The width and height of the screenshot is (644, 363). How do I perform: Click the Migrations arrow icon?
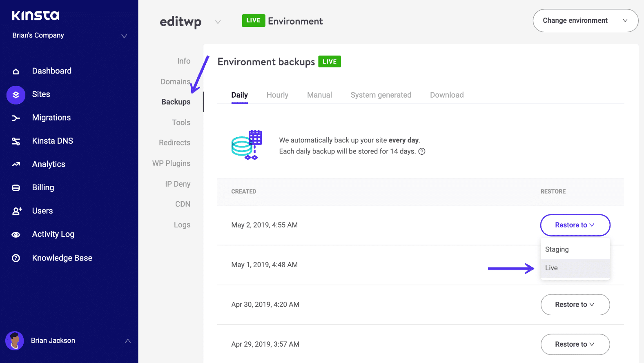pyautogui.click(x=16, y=118)
